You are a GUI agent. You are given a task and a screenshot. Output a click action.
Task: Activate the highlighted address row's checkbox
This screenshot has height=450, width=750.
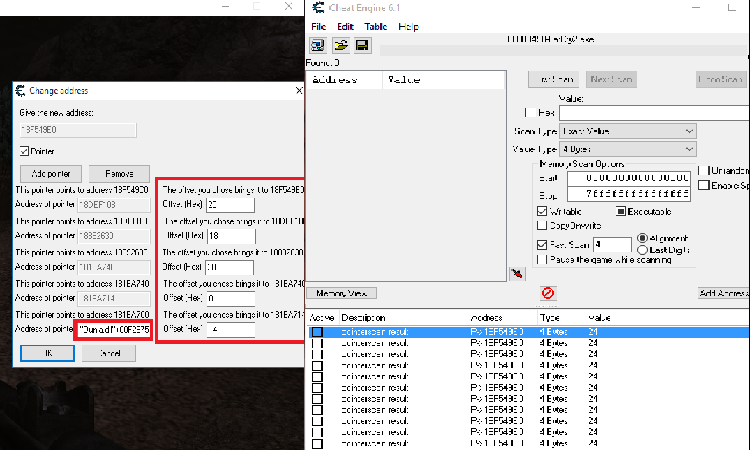(317, 332)
